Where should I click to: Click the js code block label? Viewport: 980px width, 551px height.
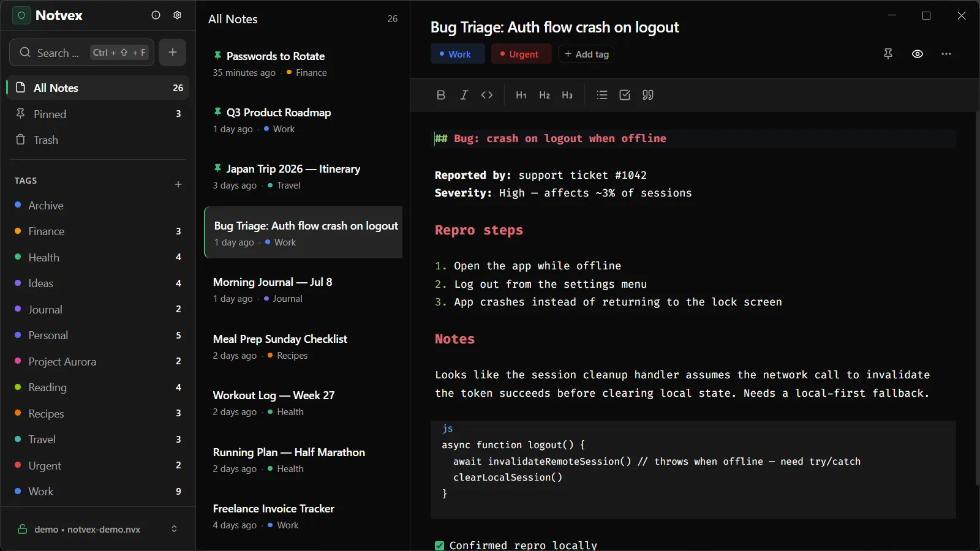(x=447, y=429)
